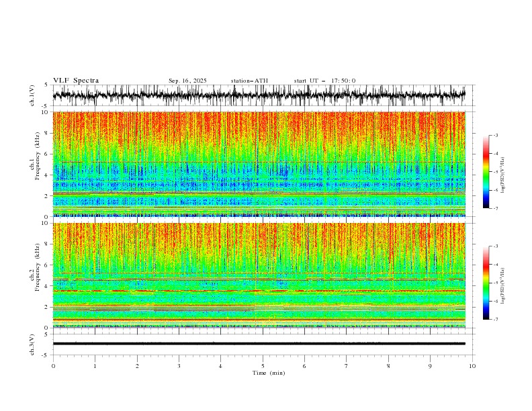Click the ch.1 'Frequency (kHz)' axis label
Image resolution: width=532 pixels, height=411 pixels.
point(38,156)
